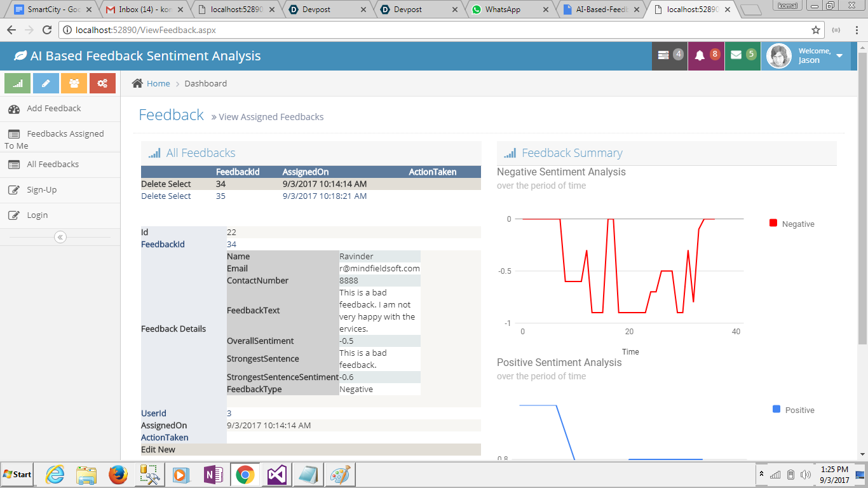Bookmark this page with the star icon
The image size is (868, 488).
click(816, 30)
